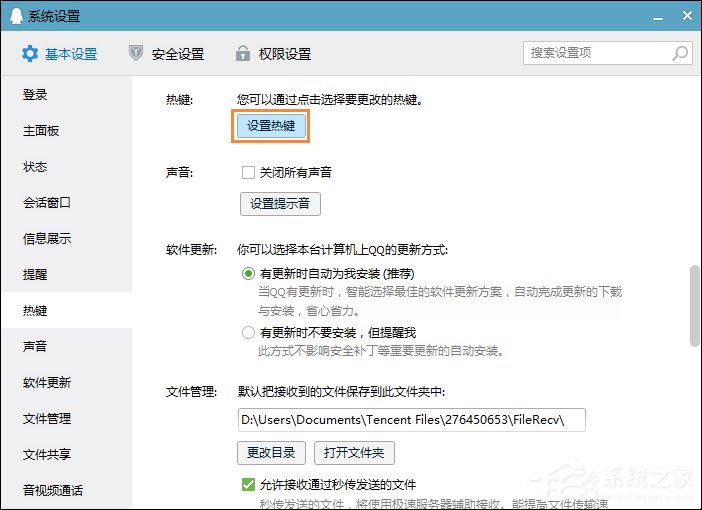702x510 pixels.
Task: Click the magnifier search icon
Action: tap(680, 53)
